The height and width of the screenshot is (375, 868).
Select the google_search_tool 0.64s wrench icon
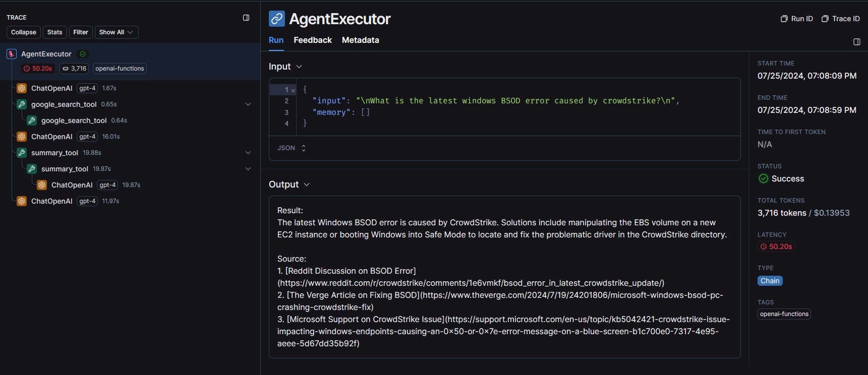pos(32,120)
